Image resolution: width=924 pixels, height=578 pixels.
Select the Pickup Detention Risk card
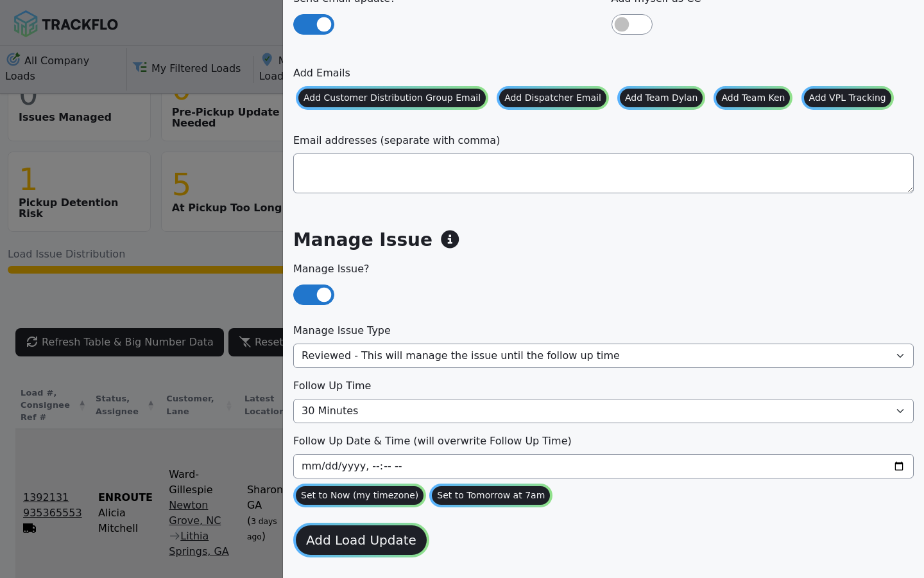pos(80,191)
